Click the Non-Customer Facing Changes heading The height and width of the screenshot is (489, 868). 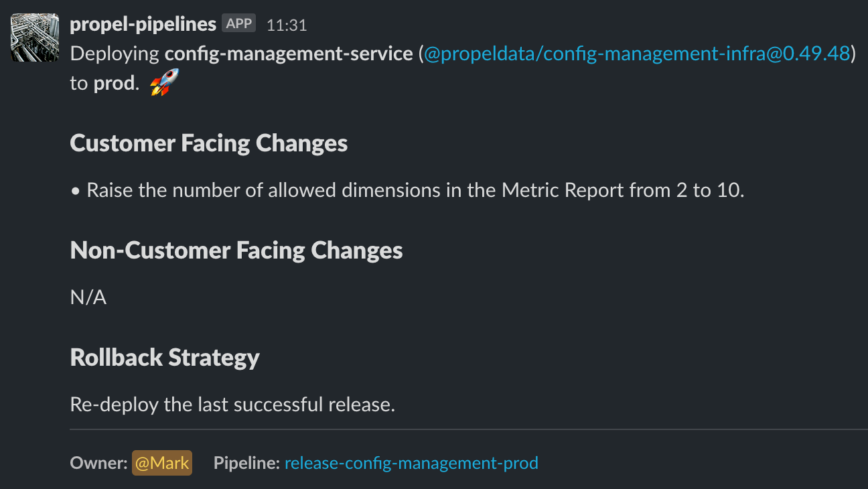pos(236,251)
